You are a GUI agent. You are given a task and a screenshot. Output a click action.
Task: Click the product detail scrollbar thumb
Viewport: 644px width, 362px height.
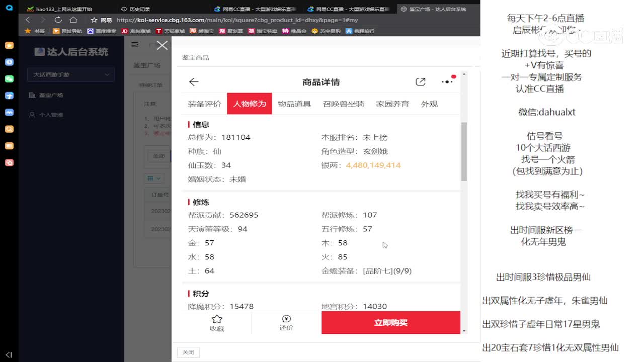tap(464, 151)
